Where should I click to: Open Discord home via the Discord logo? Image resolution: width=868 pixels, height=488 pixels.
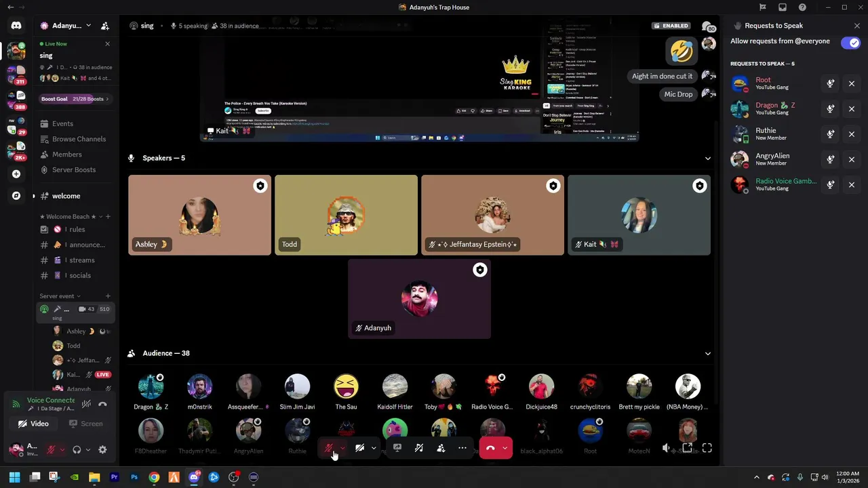[16, 26]
